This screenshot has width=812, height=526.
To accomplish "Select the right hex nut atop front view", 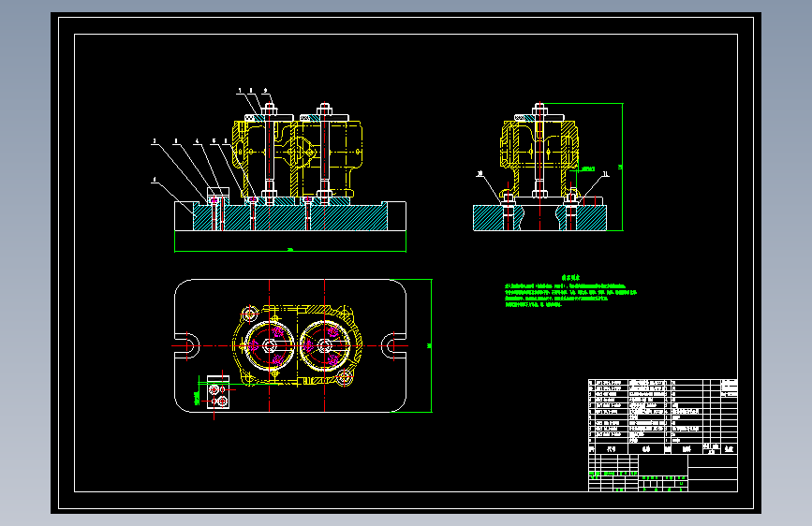I will click(x=324, y=110).
